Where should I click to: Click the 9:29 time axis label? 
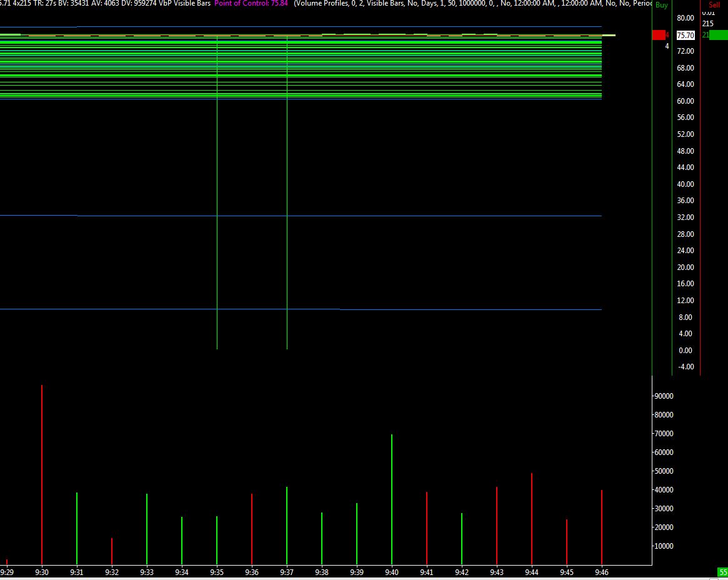(6, 572)
